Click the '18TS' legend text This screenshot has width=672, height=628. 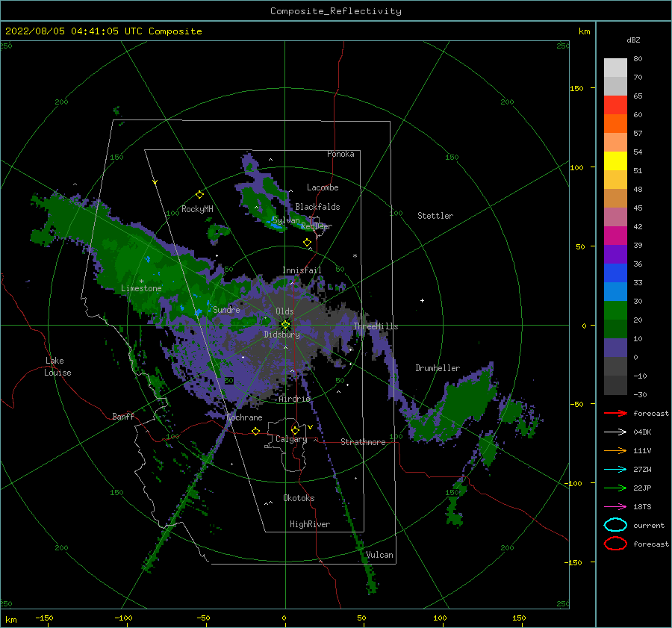pos(642,507)
